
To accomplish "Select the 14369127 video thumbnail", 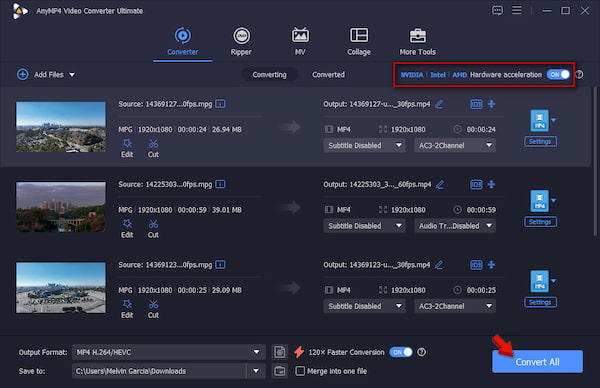I will pos(61,127).
